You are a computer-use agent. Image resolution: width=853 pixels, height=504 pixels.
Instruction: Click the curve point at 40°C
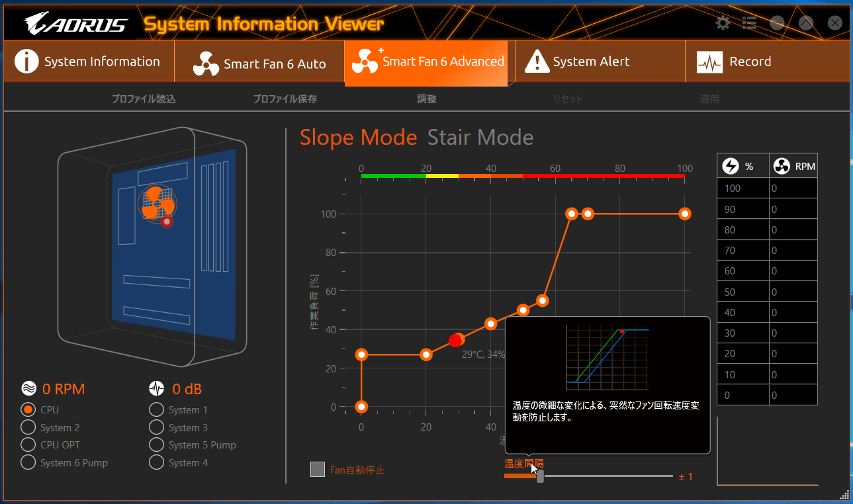(490, 323)
